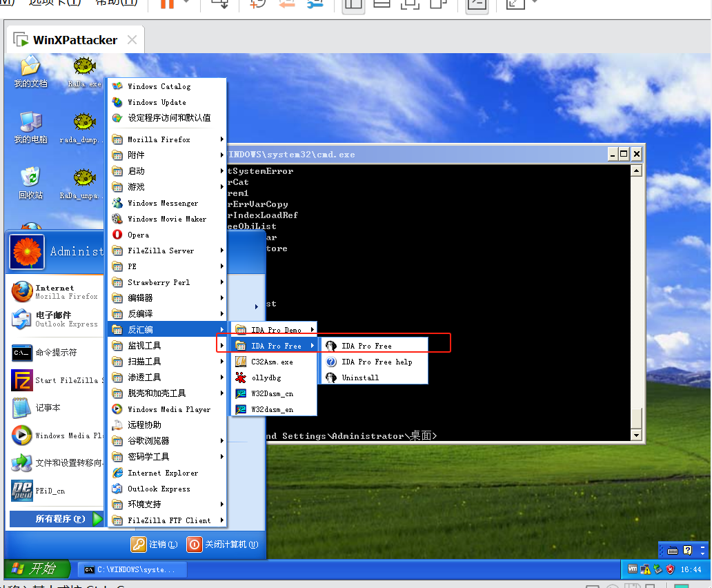Launch Mozilla Firefox from Start menu pinned list
The height and width of the screenshot is (588, 712).
tap(55, 291)
